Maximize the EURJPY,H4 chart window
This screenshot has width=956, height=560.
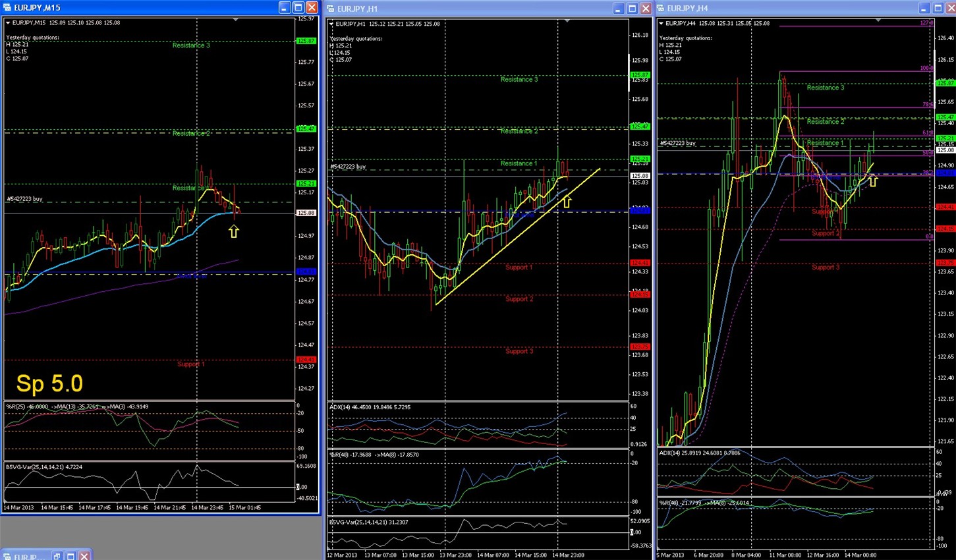tap(938, 9)
